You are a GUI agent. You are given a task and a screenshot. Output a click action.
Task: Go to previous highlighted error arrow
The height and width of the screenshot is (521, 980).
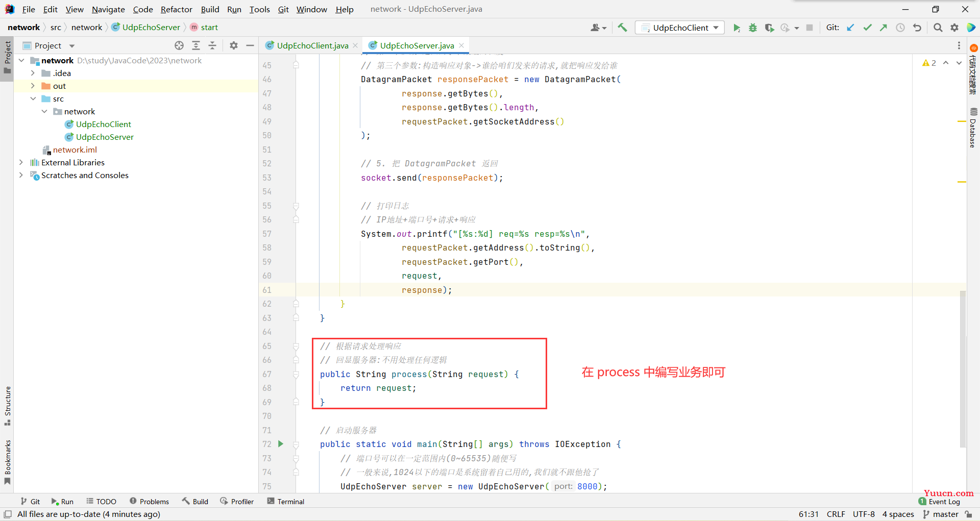point(946,63)
